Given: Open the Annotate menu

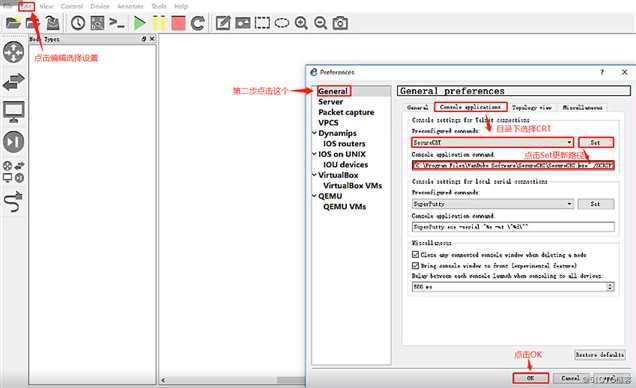Looking at the screenshot, I should point(130,6).
